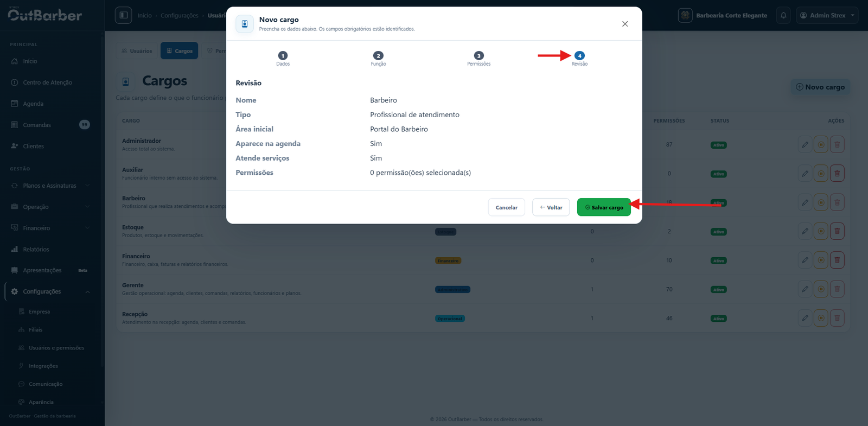868x426 pixels.
Task: Open Comunicação under Configurações
Action: (x=46, y=384)
